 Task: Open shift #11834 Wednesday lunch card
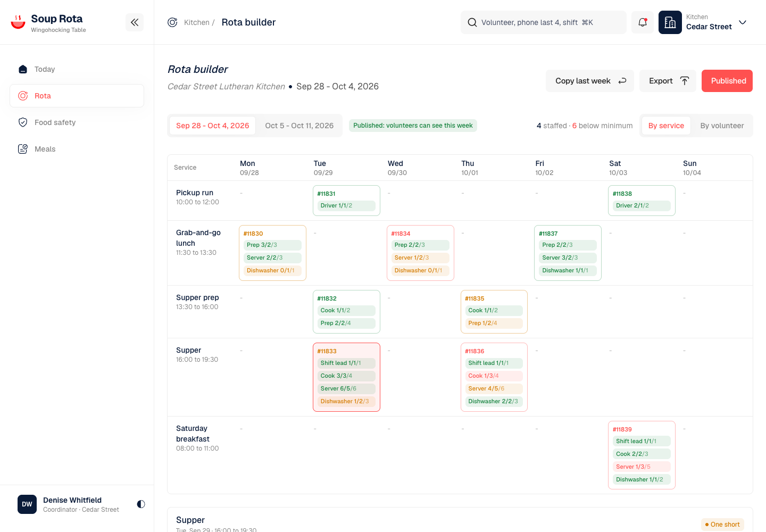[420, 253]
